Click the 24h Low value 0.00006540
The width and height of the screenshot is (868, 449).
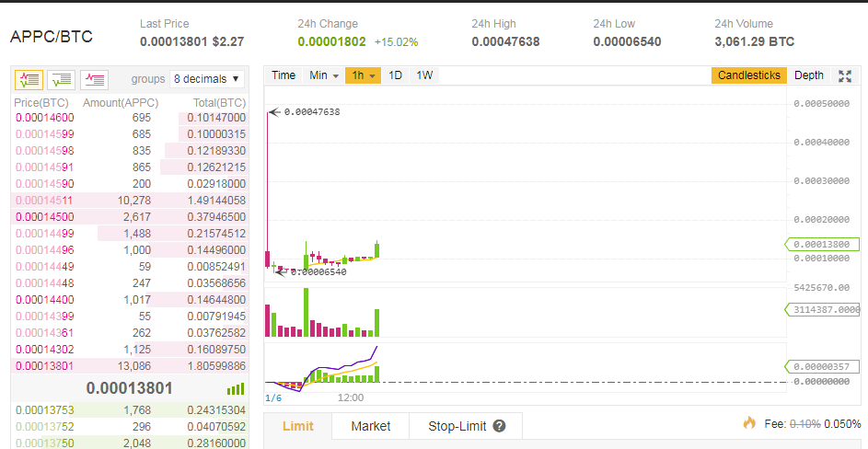(x=627, y=41)
